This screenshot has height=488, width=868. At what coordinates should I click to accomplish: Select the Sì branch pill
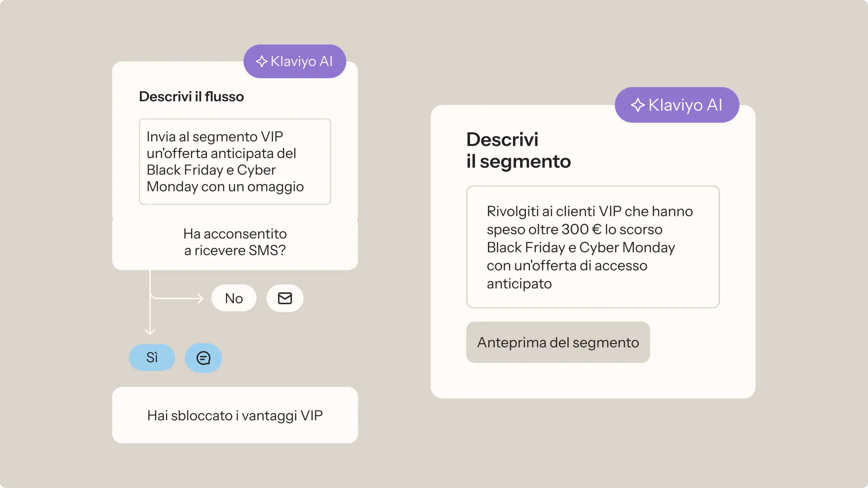[x=152, y=357]
